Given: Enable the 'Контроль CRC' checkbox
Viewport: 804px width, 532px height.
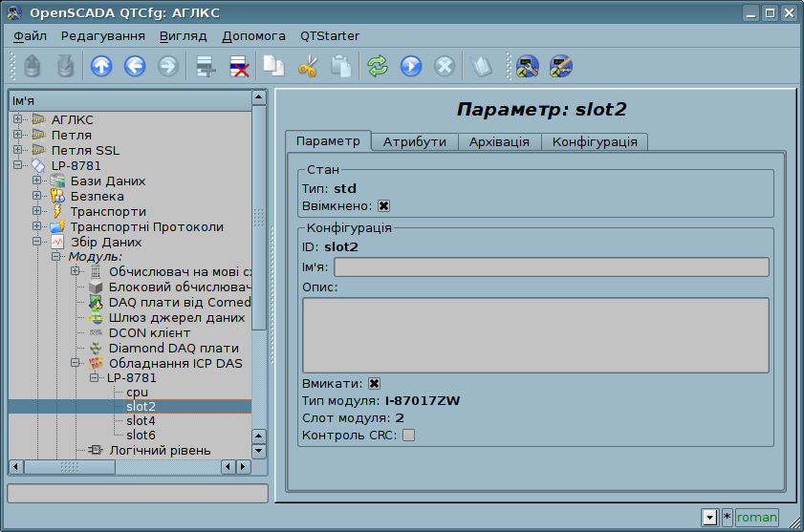Looking at the screenshot, I should pyautogui.click(x=408, y=436).
